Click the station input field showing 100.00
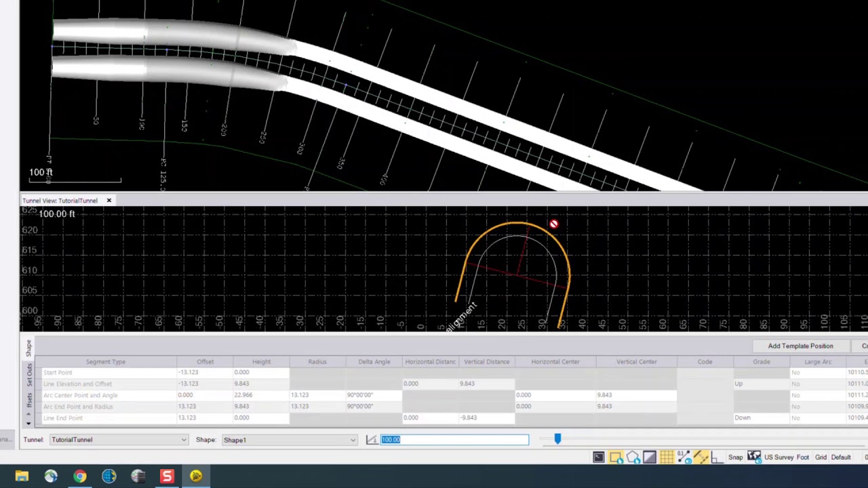This screenshot has height=488, width=868. point(454,440)
